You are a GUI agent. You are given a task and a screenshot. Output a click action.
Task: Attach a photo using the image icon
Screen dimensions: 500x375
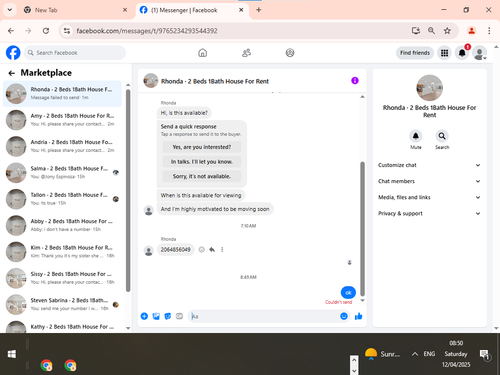coord(156,316)
